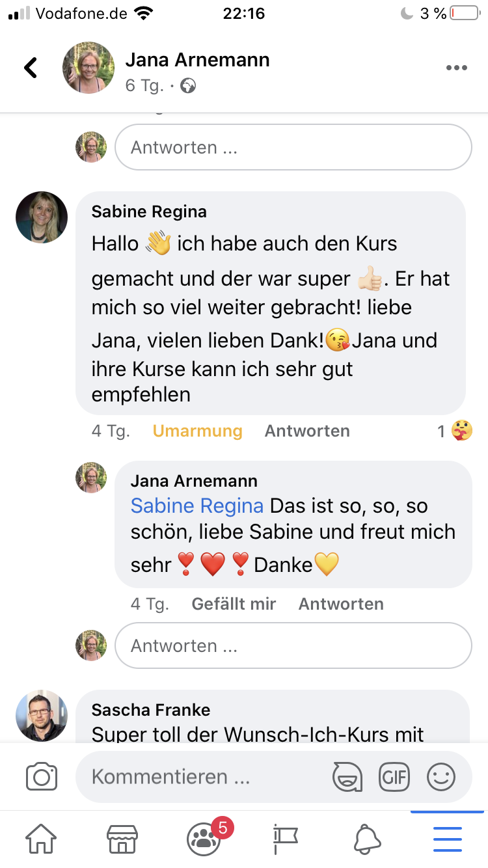Reply to Sabine Regina's comment
The image size is (488, 868).
pos(307,431)
